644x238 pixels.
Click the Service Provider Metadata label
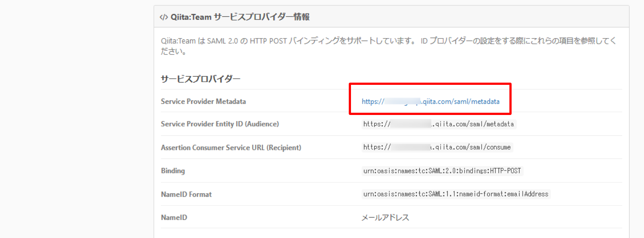(203, 101)
